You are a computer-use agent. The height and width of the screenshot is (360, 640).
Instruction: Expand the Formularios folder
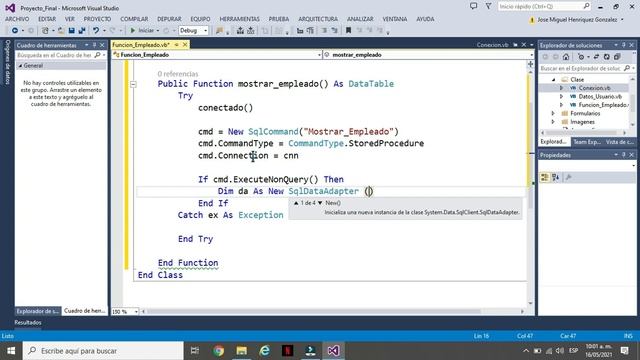coord(553,113)
